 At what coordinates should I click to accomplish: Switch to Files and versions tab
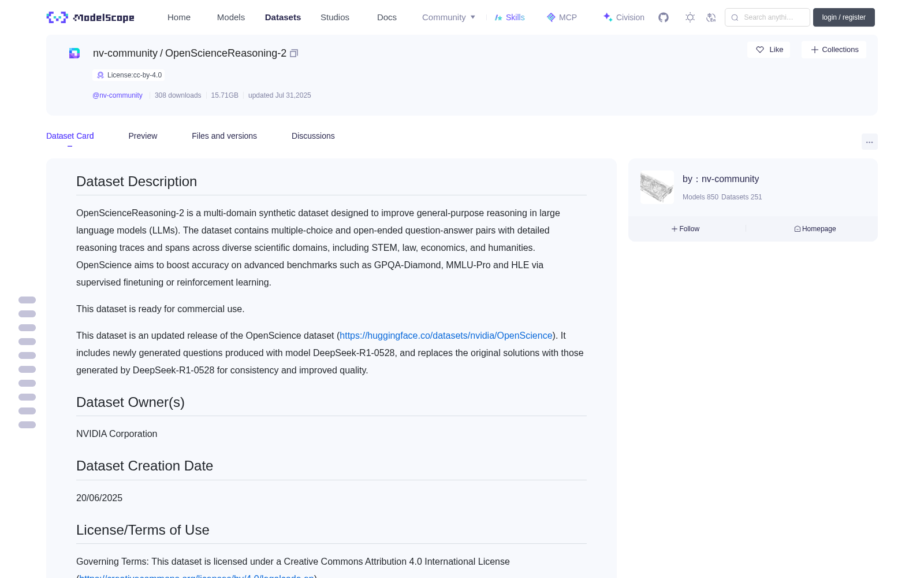(x=224, y=136)
